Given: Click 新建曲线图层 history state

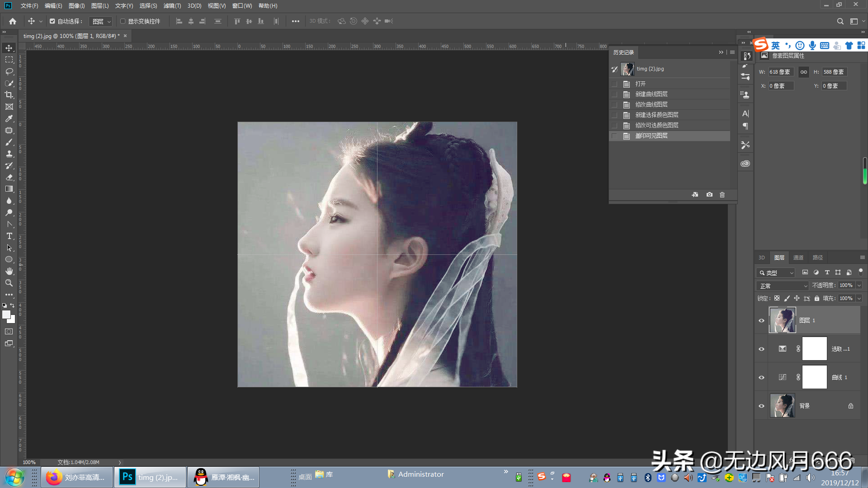Looking at the screenshot, I should [651, 94].
